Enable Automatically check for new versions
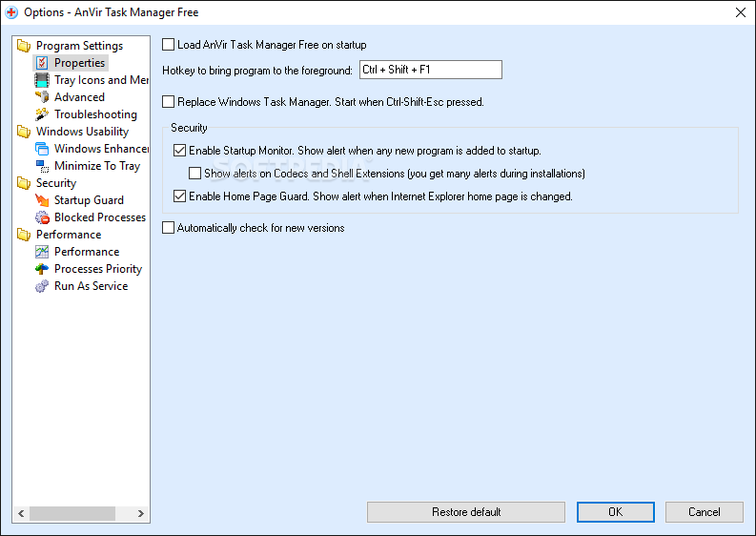The image size is (756, 536). 169,228
